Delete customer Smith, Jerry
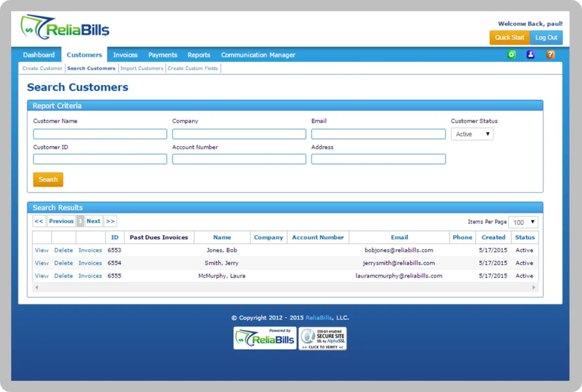 pyautogui.click(x=64, y=263)
